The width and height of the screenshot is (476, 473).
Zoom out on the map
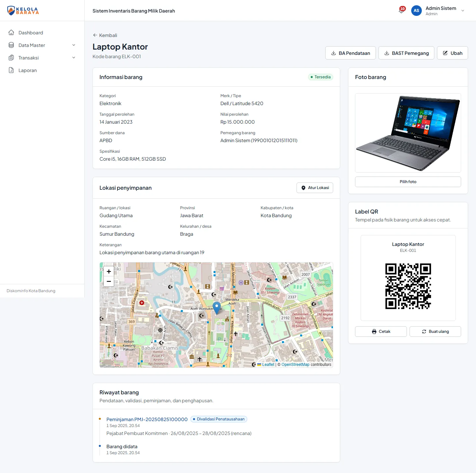(109, 281)
